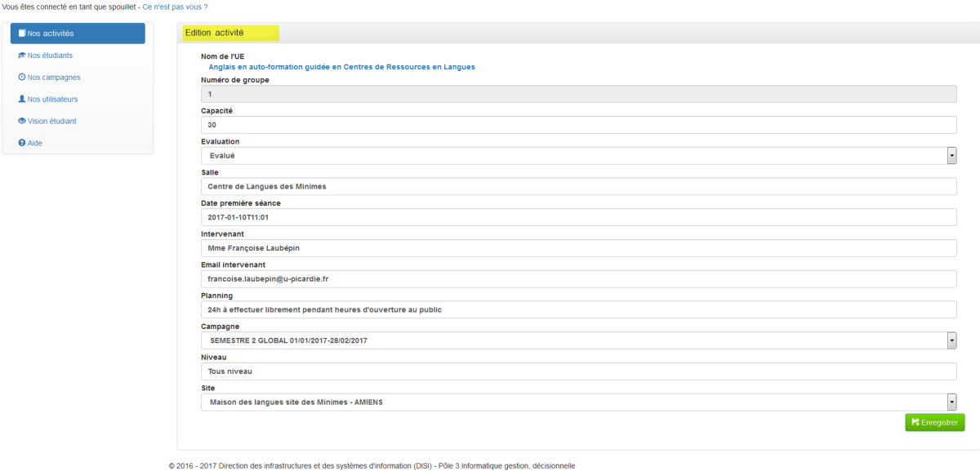Click the clock icon beside Nos campagnes
Screen dimensions: 980x471
(22, 78)
